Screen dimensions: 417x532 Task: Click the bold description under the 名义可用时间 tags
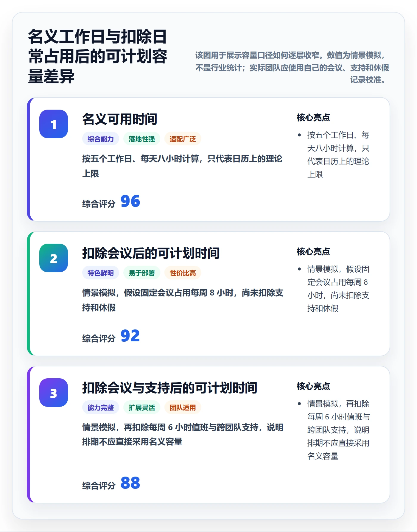pos(182,166)
